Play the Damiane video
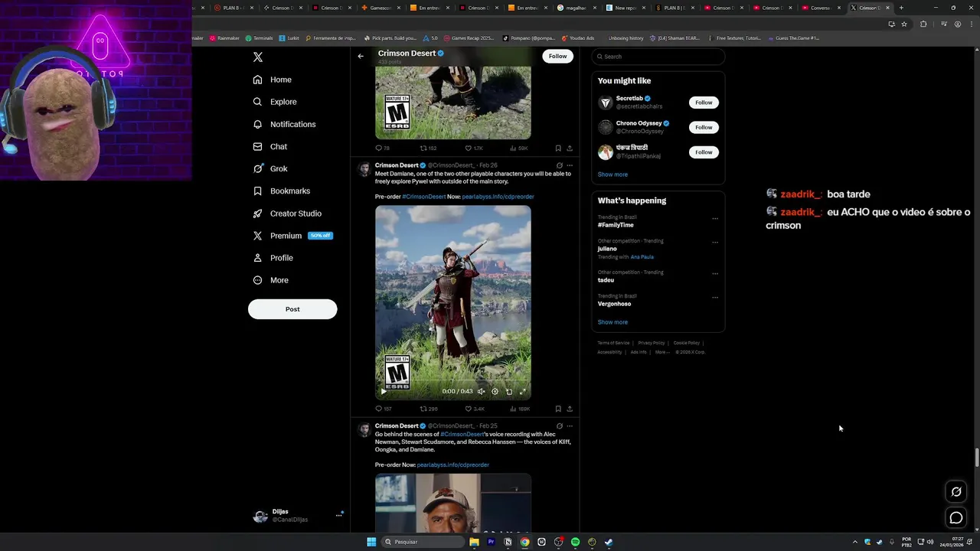Viewport: 980px width, 551px height. click(x=384, y=392)
